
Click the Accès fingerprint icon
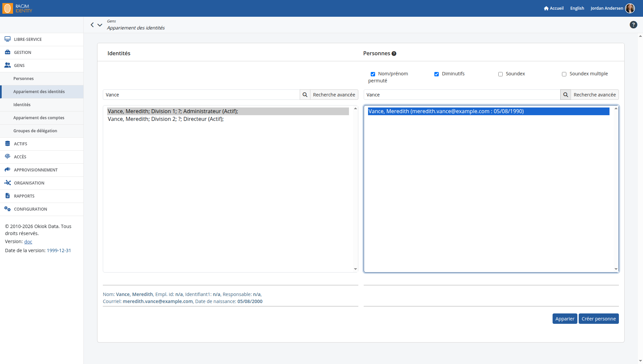tap(7, 157)
